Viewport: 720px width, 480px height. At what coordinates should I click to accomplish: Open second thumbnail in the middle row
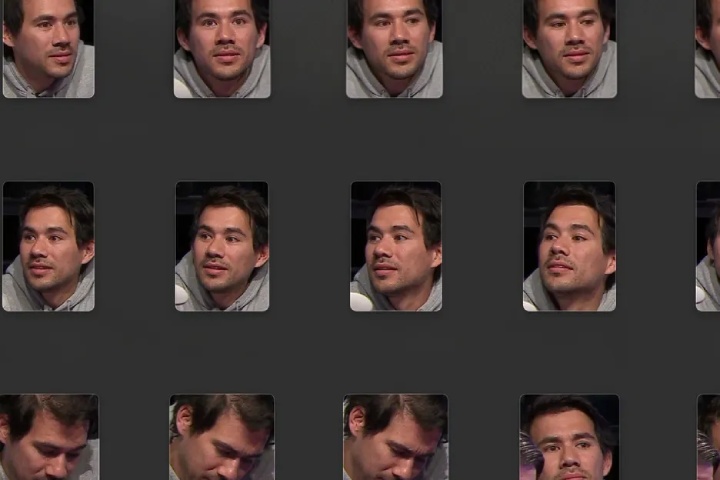pos(222,246)
